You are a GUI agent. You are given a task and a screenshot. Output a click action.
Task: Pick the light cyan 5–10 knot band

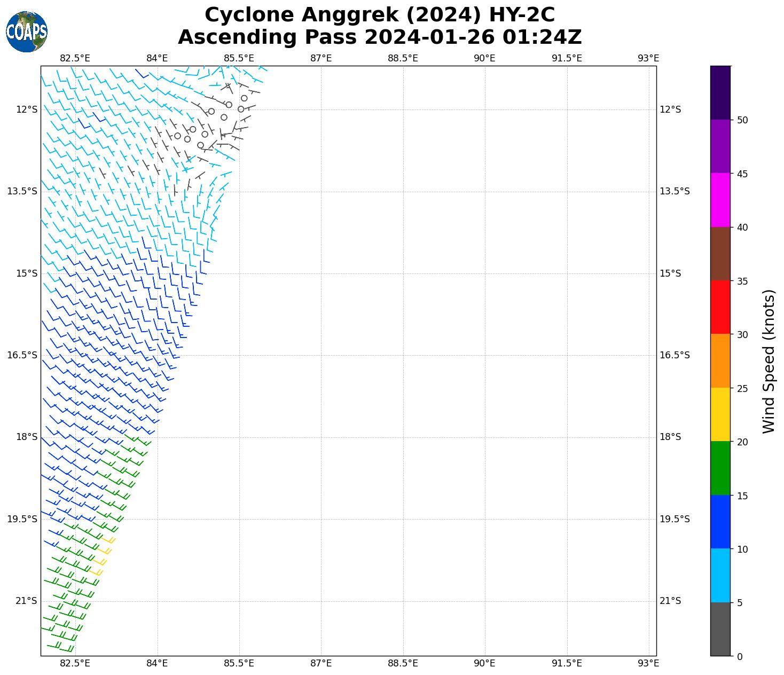tap(720, 575)
